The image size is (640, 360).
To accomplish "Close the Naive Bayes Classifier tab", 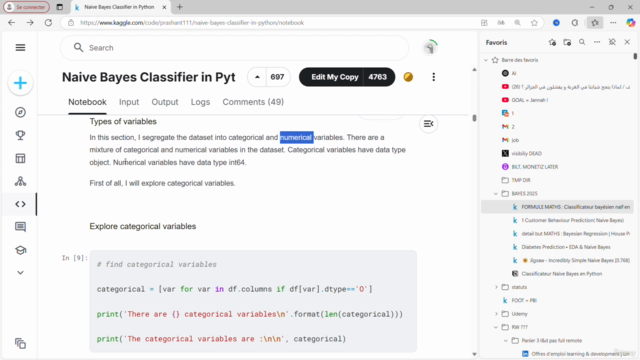I will tap(164, 7).
